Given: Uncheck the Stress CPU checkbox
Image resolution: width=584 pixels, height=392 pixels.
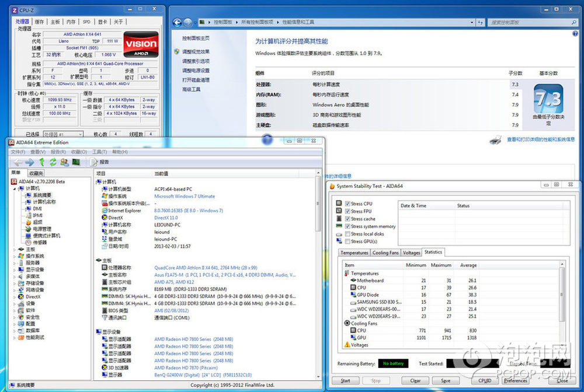Looking at the screenshot, I should coord(347,204).
